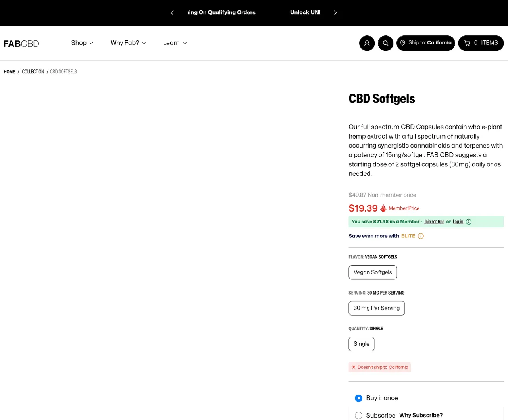Click the ELITE info icon

coord(421,236)
